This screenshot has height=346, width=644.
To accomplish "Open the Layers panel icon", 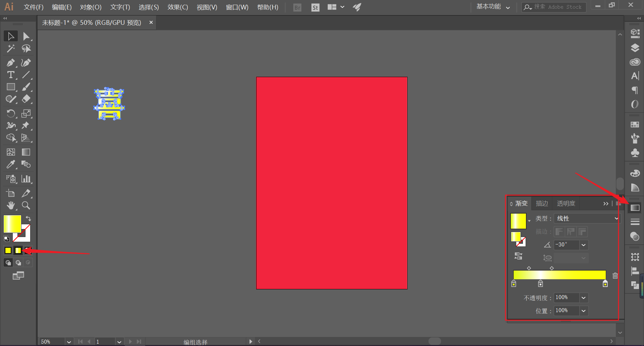I will click(635, 48).
